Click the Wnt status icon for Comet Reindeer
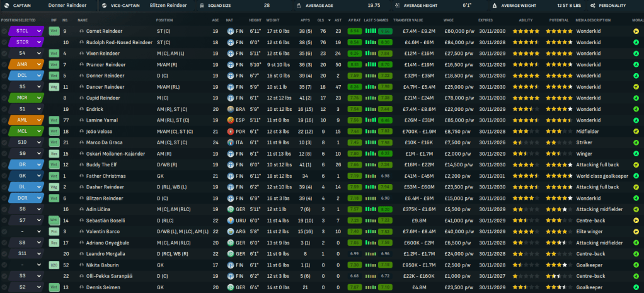This screenshot has height=293, width=644. point(54,31)
